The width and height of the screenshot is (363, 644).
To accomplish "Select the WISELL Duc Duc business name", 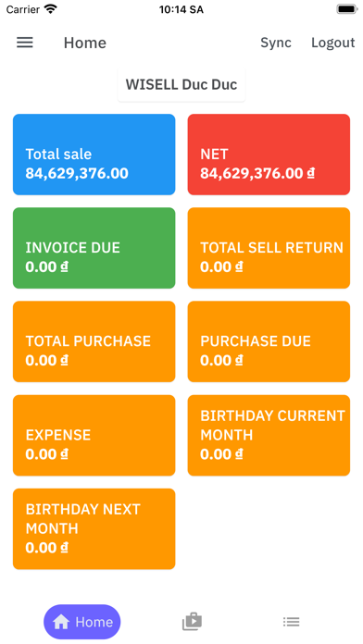I will (x=181, y=84).
